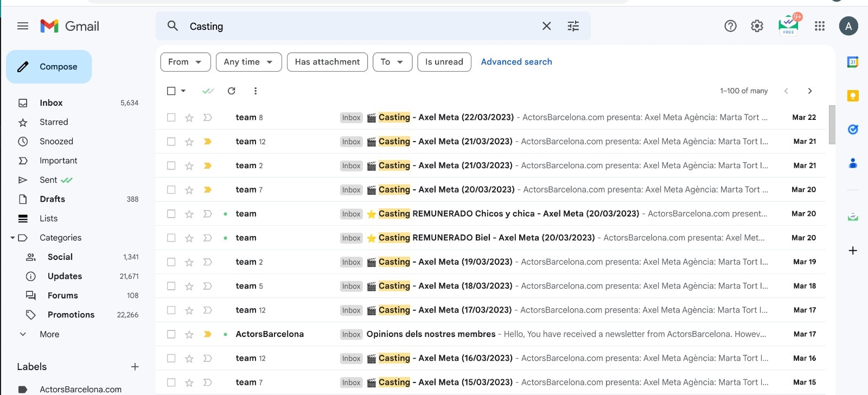Open Google Tasks side panel
Viewport: 868px width, 395px height.
coord(853,129)
